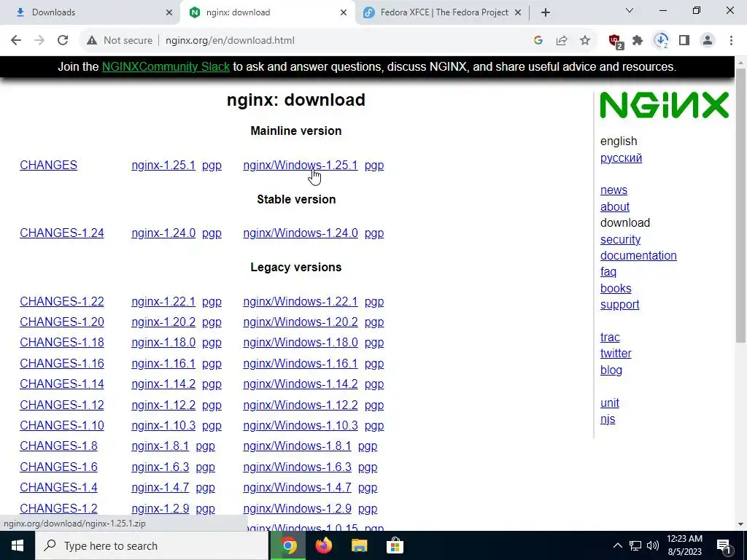Download nginx-1.24.0 source
The height and width of the screenshot is (560, 747).
163,233
